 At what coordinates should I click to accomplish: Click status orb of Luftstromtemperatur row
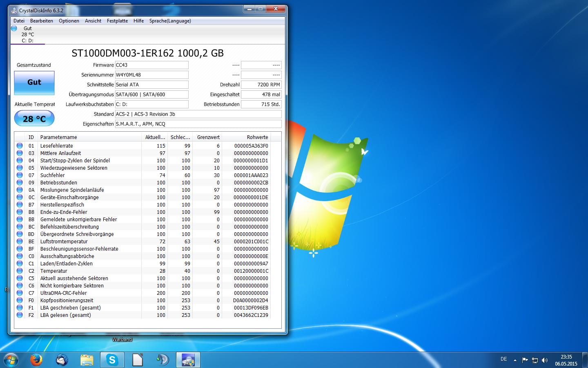[x=20, y=241]
